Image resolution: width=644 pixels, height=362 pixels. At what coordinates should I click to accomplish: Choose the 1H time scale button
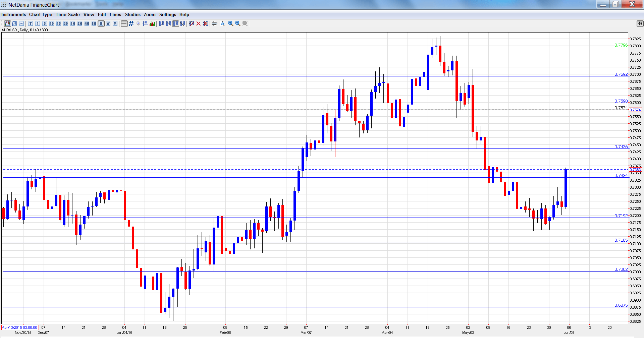coord(73,23)
